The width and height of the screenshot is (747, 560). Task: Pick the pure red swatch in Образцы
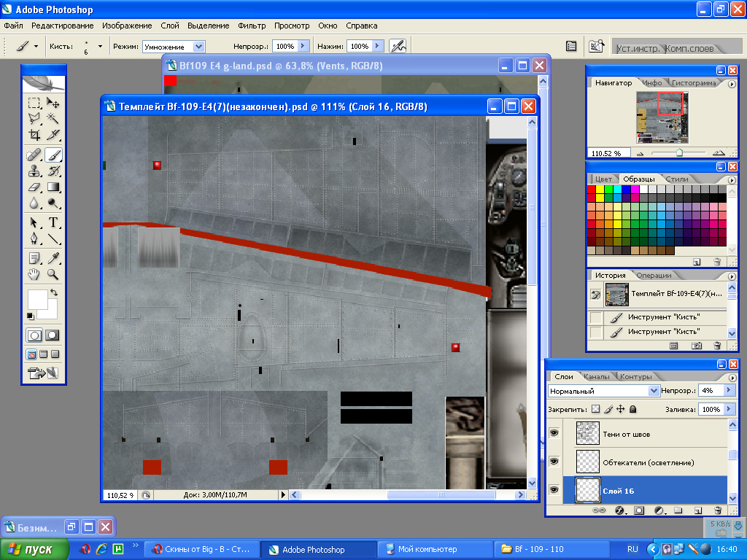591,189
